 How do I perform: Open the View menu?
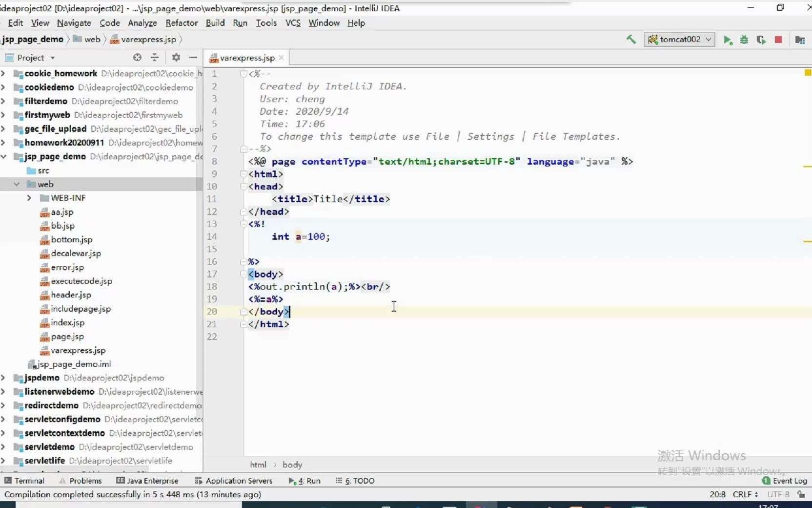[40, 23]
